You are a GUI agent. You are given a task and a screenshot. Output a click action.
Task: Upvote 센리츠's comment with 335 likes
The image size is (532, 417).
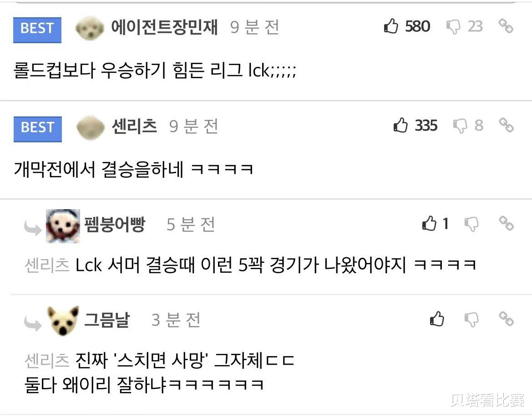pyautogui.click(x=400, y=125)
